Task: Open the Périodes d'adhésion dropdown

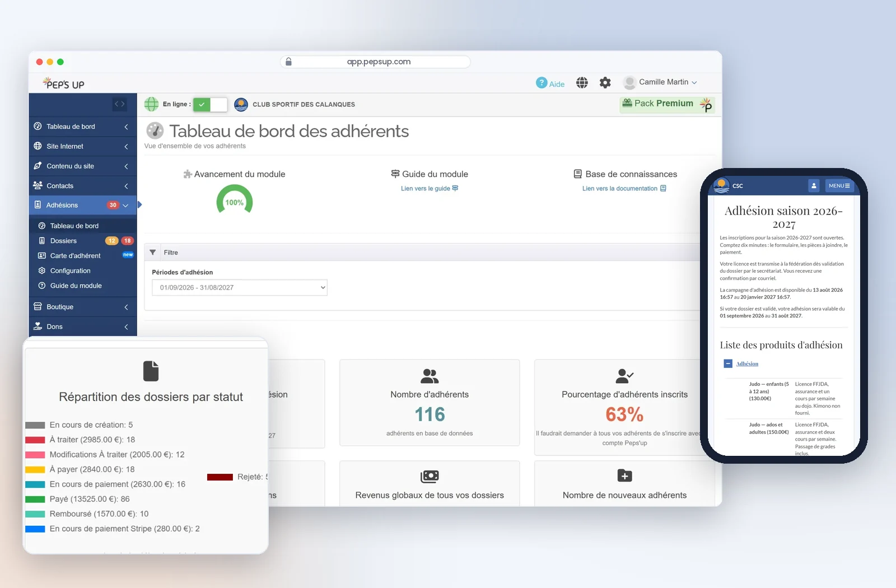Action: pos(240,288)
